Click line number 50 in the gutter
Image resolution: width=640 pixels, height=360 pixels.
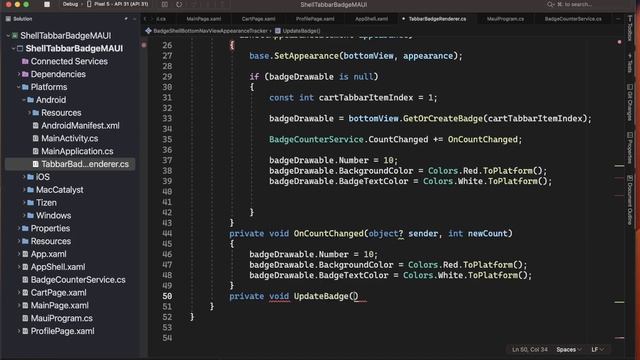(167, 296)
